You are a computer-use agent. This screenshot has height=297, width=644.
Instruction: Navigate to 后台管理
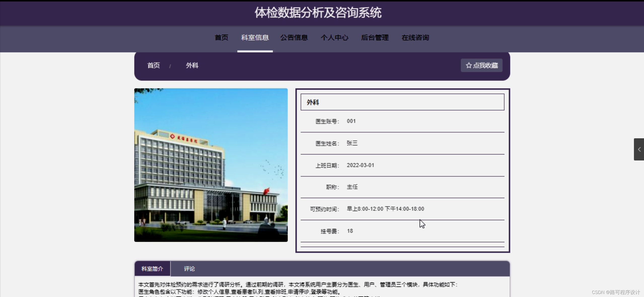375,38
